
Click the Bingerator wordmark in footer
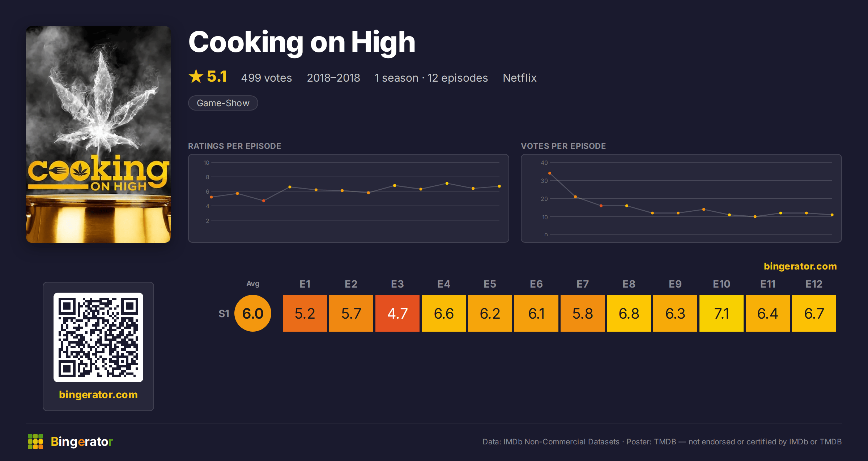(82, 441)
